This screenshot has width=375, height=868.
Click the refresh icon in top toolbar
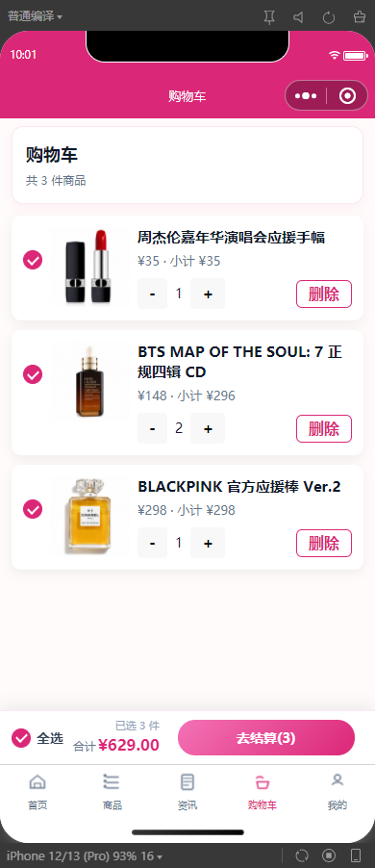[329, 17]
